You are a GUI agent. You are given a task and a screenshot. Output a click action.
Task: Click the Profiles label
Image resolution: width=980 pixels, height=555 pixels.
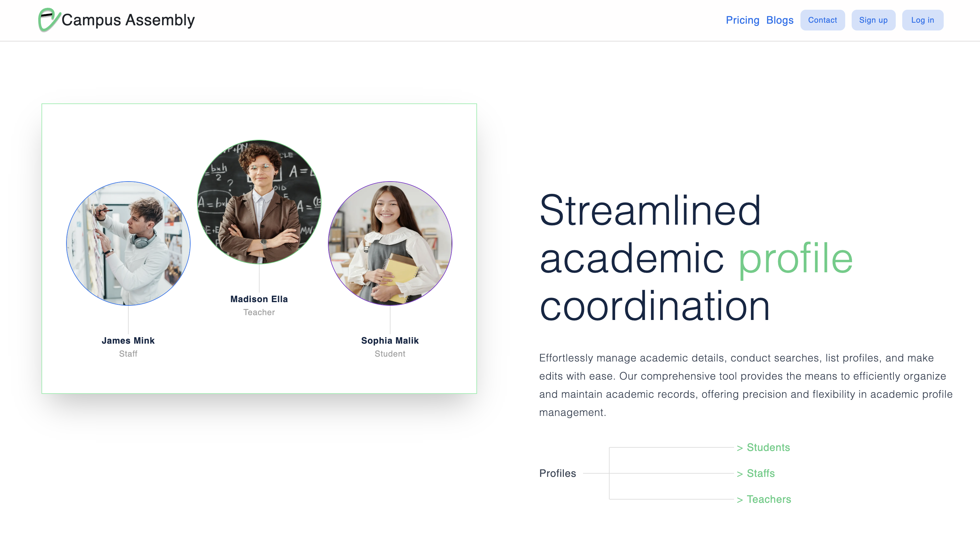(x=558, y=473)
